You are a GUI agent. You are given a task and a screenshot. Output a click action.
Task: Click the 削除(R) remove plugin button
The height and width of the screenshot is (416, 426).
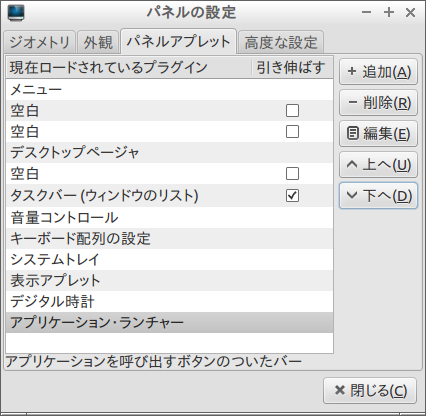pyautogui.click(x=378, y=103)
